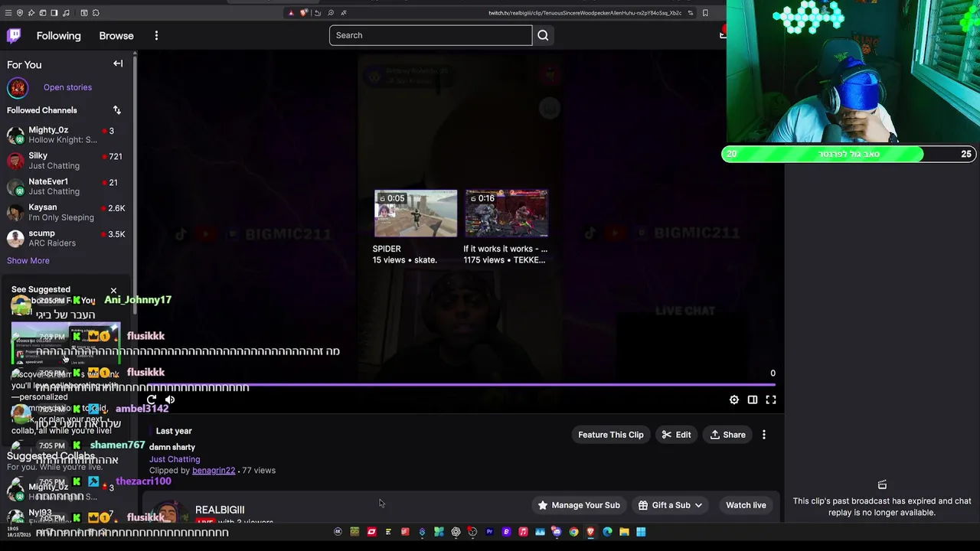Open the extensions puzzle icon
The height and width of the screenshot is (551, 980).
(96, 13)
